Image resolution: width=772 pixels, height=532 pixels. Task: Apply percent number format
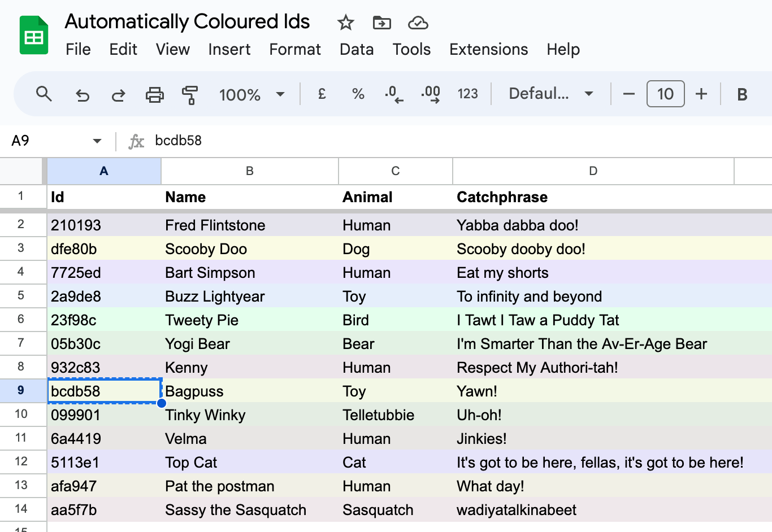[x=358, y=94]
